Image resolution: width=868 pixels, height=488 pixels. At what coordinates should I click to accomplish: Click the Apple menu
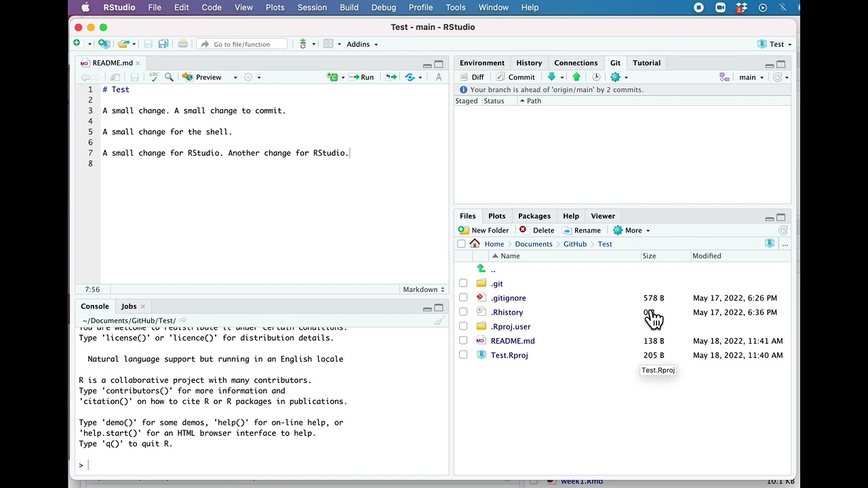coord(85,7)
